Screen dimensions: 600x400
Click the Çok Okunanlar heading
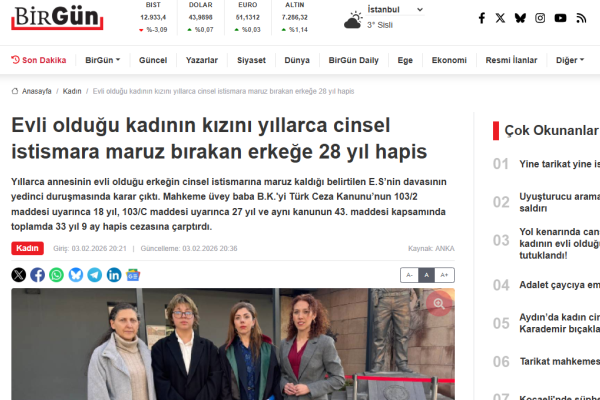pyautogui.click(x=551, y=131)
